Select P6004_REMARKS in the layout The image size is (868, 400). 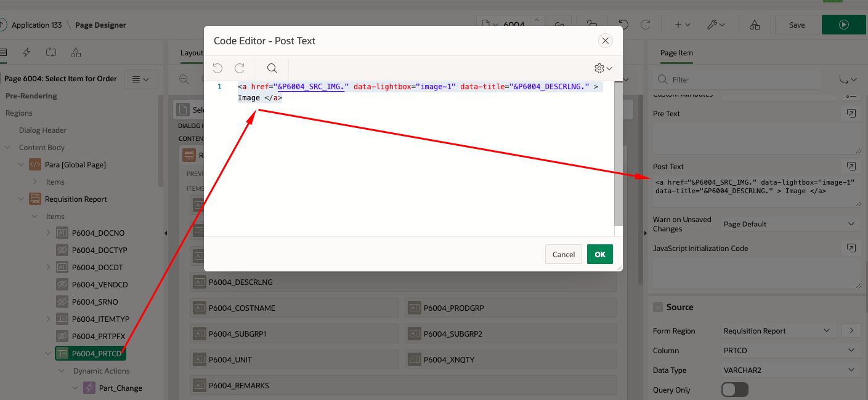coord(403,385)
